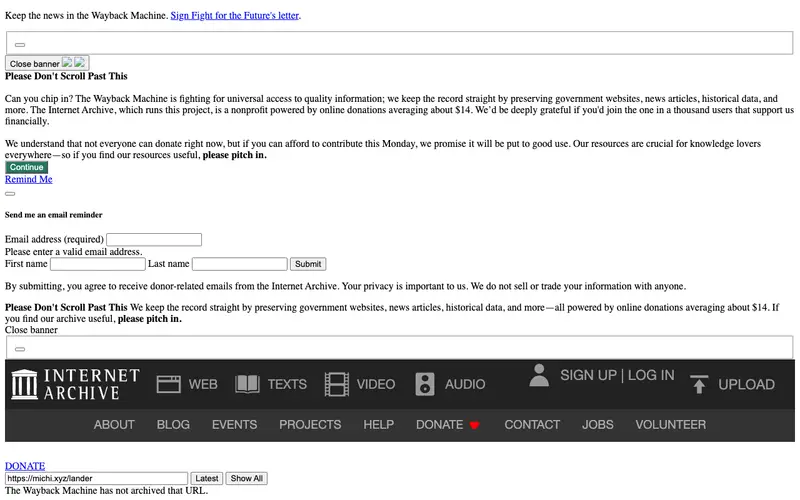Screen dimensions: 800x500
Task: Focus the Email address field
Action: (x=154, y=239)
